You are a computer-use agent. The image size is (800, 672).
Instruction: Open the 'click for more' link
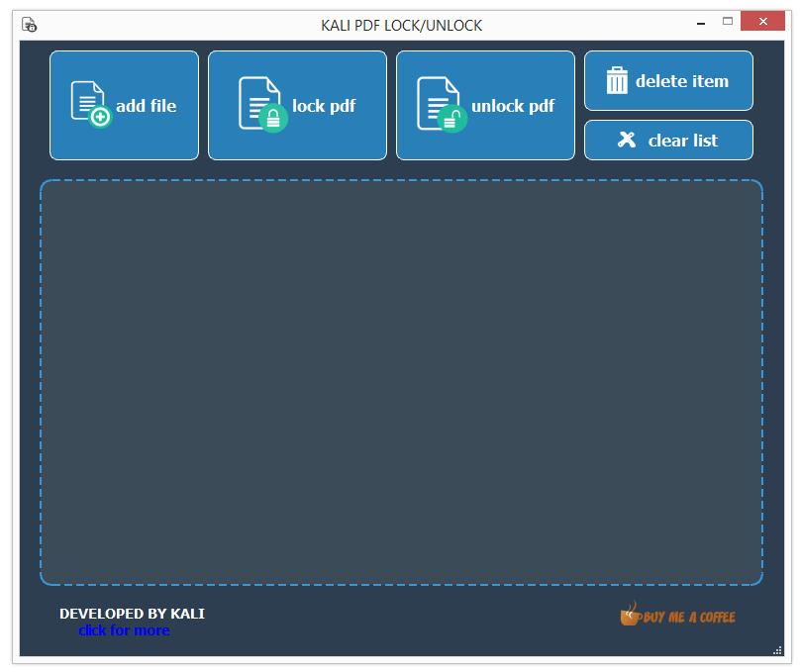click(124, 630)
